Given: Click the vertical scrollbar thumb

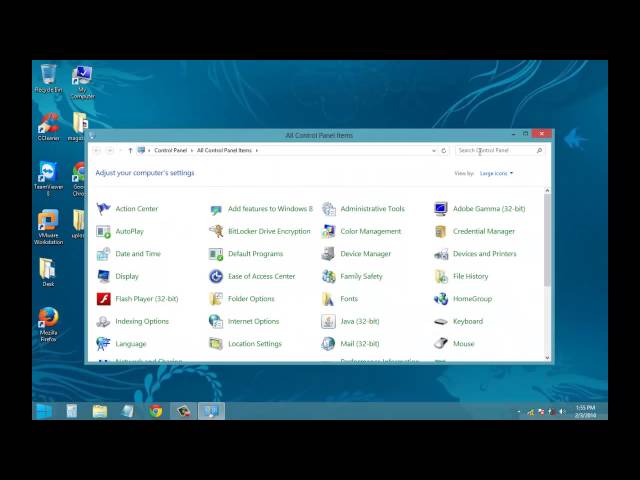Looking at the screenshot, I should [x=547, y=240].
